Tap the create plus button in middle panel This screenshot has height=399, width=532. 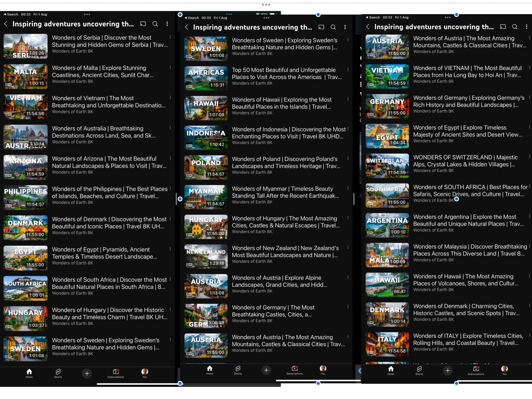pos(266,370)
